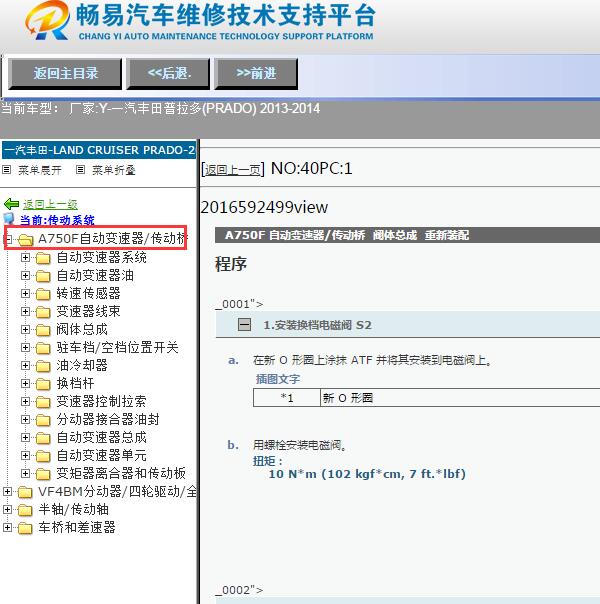Expand the 自动变速器单元 node
600x604 pixels.
[25, 455]
